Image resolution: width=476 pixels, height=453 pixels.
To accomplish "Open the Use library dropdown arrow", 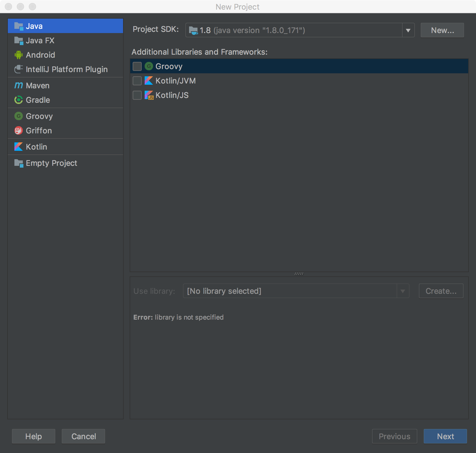I will click(403, 291).
